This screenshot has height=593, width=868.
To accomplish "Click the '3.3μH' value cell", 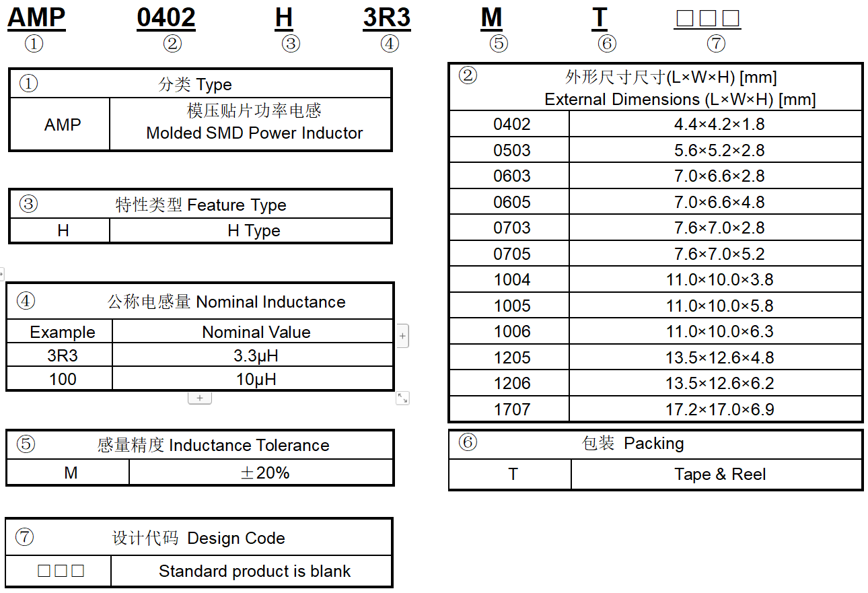I will (x=253, y=355).
